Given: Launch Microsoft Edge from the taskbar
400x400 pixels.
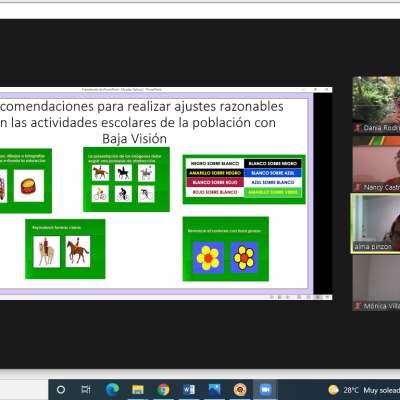Looking at the screenshot, I should click(x=112, y=389).
